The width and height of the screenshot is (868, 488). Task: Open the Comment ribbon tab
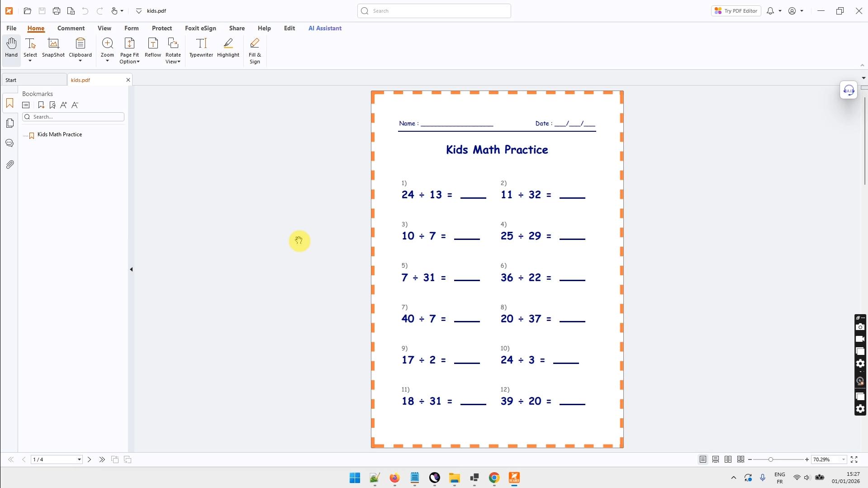click(71, 28)
